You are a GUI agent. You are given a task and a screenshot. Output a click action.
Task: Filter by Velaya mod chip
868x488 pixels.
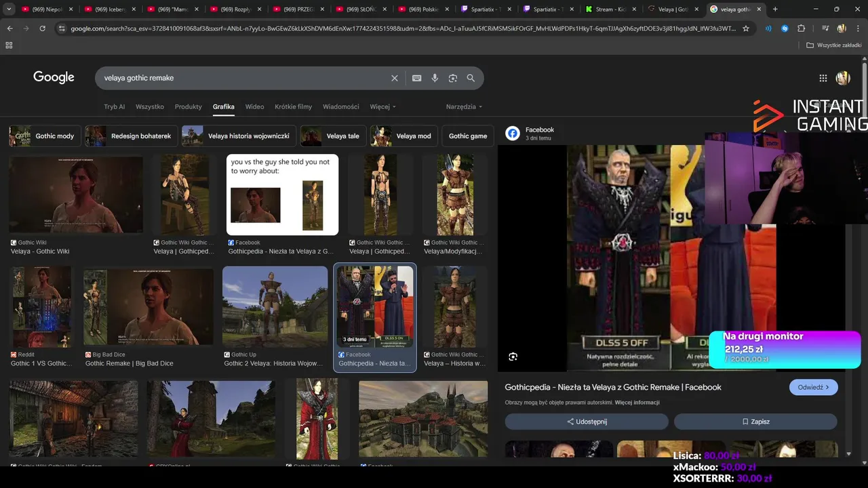(404, 136)
